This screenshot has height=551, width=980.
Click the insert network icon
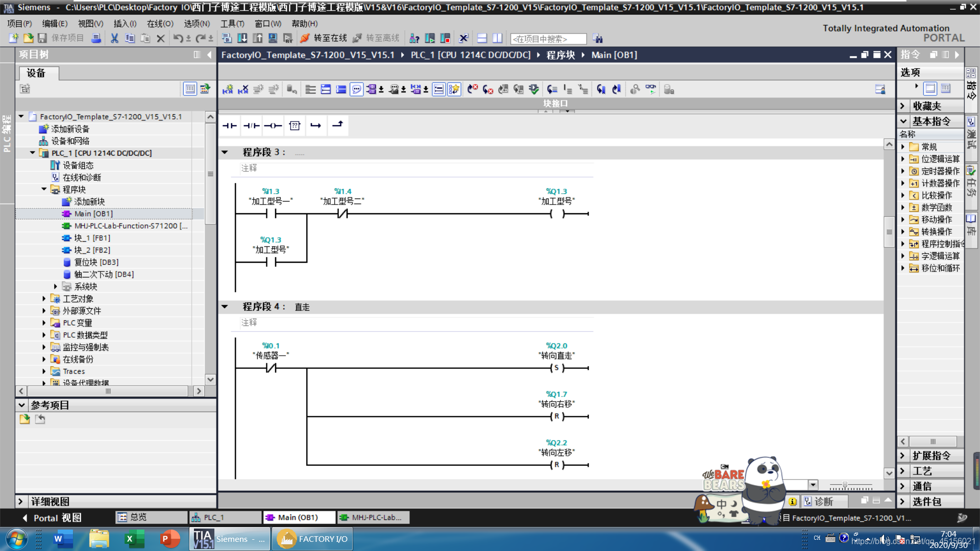[x=228, y=90]
